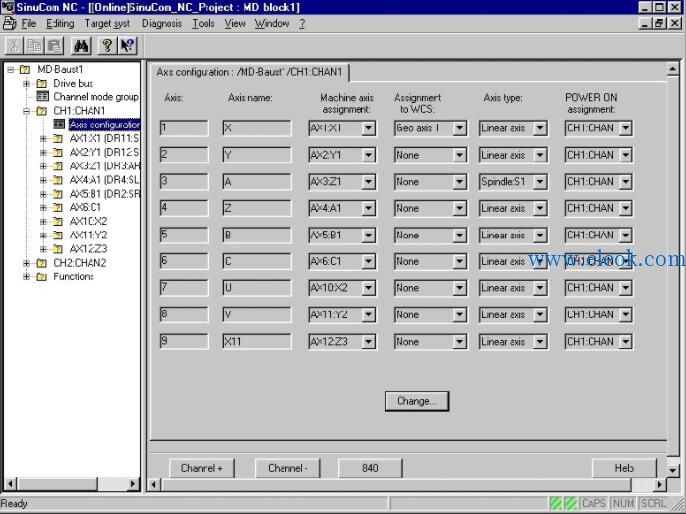Click tree panel horizontal scrollbar left arrow
This screenshot has height=514, width=686.
10,484
